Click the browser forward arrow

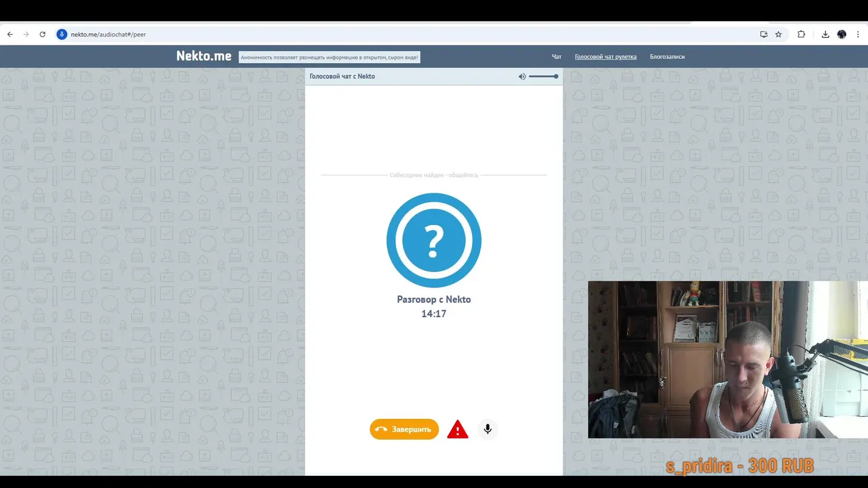[x=26, y=34]
